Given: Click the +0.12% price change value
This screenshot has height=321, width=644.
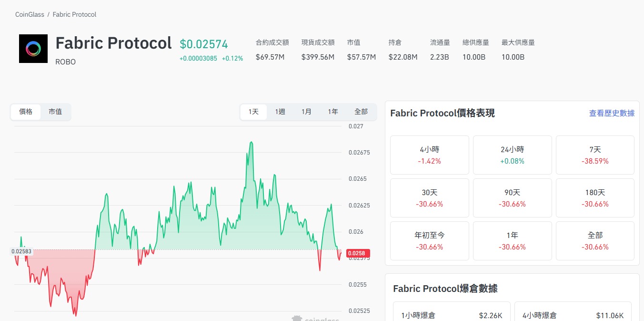Looking at the screenshot, I should (x=232, y=58).
